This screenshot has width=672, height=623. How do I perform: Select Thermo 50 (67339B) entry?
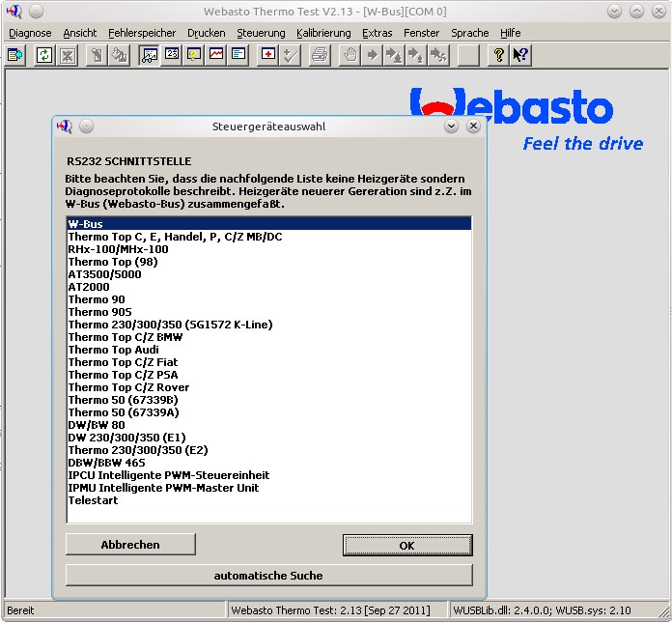(x=269, y=400)
